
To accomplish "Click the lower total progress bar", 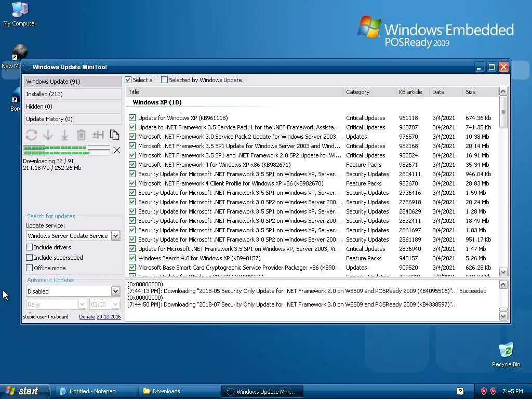I will pyautogui.click(x=66, y=153).
